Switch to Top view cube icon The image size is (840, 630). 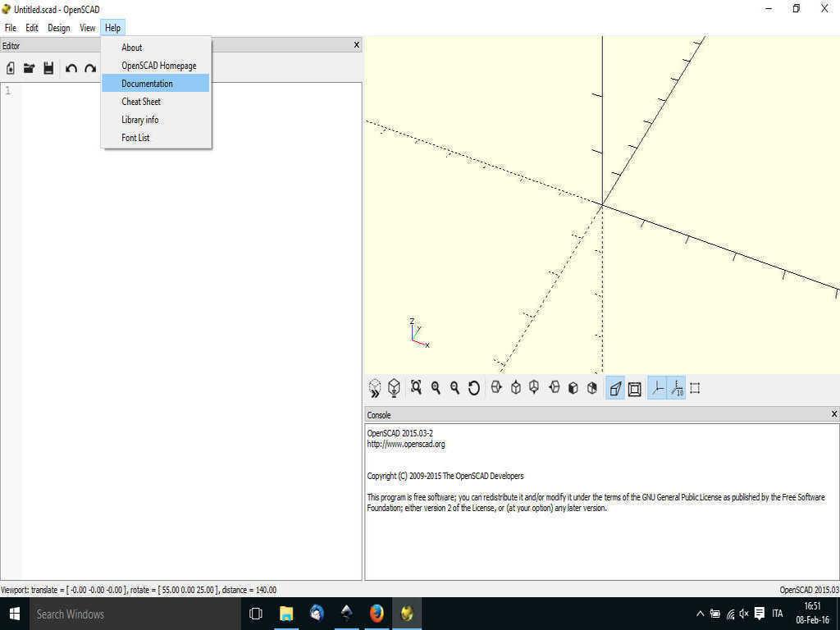516,387
